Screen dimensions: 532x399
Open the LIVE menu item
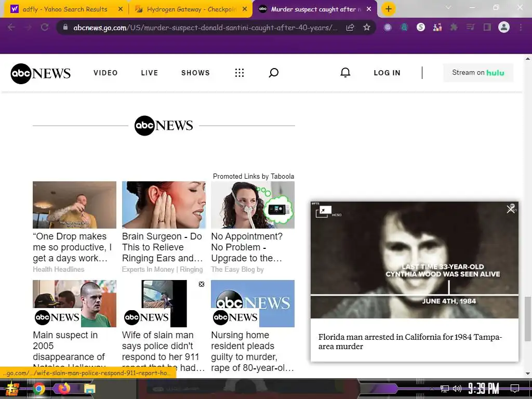pyautogui.click(x=150, y=73)
